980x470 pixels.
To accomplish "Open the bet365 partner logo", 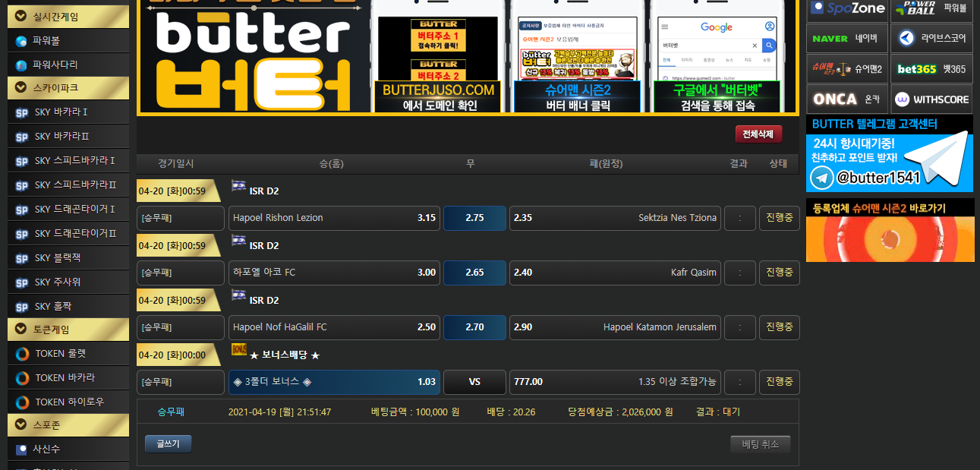I will [x=916, y=69].
